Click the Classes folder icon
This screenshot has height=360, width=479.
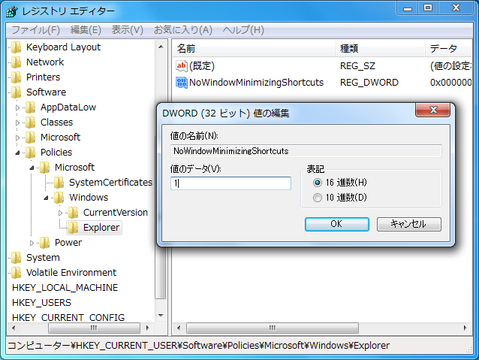(x=30, y=122)
